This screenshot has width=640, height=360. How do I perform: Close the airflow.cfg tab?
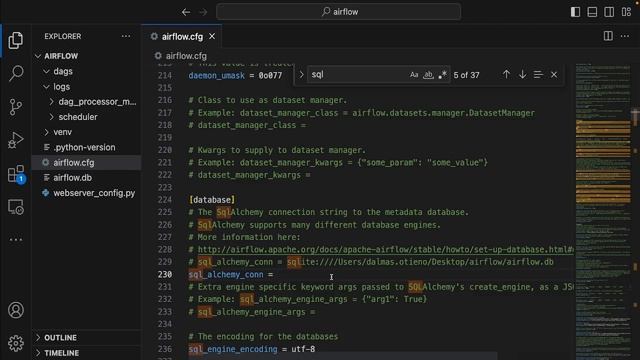pos(212,36)
